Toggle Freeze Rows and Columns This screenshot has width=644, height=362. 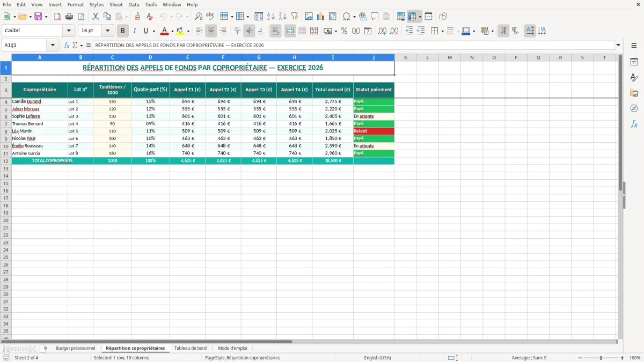point(412,17)
